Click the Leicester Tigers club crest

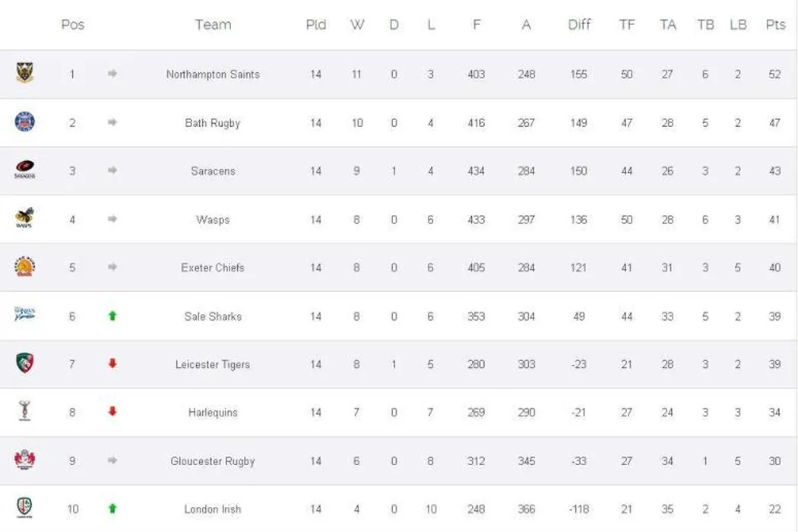pos(24,363)
